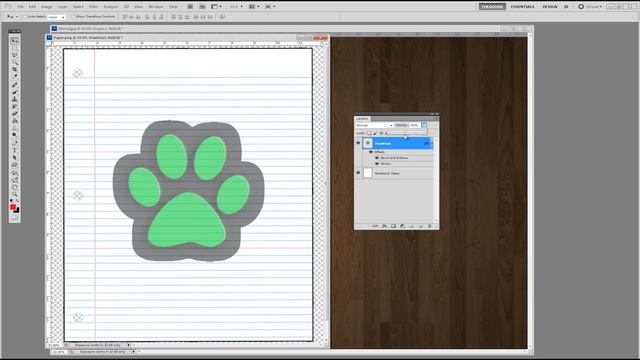Create a new layer from Layers panel

pyautogui.click(x=421, y=226)
